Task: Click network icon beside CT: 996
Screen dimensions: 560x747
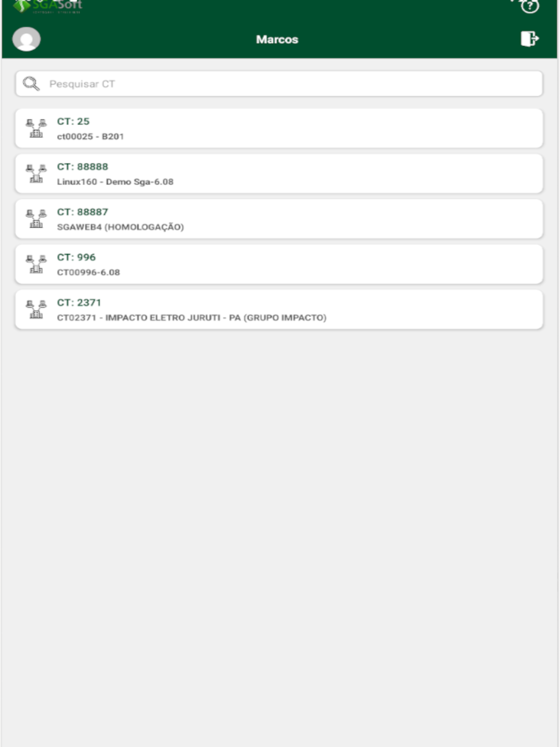Action: pos(36,264)
